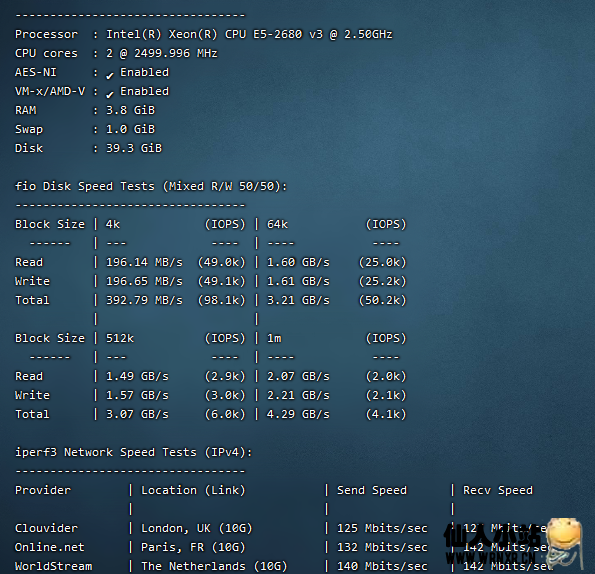The width and height of the screenshot is (595, 574).
Task: Click Clouvider send speed '125 Mbits/sec'
Action: (382, 528)
